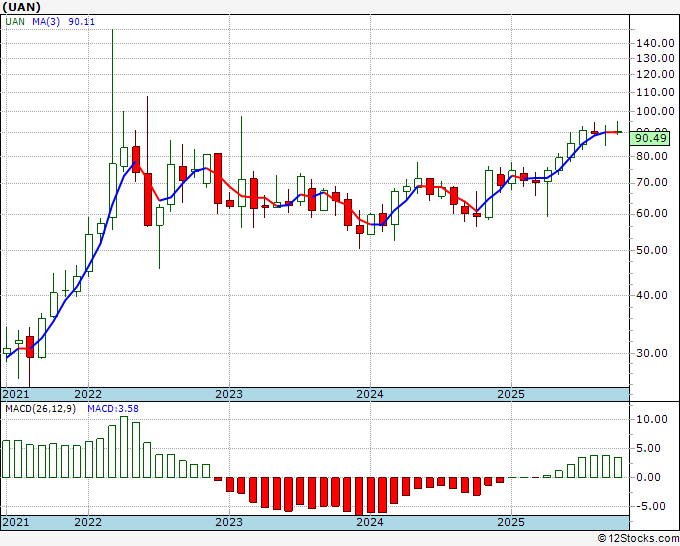Click the 10.00 MACD axis label
Viewport: 680px width, 546px height.
652,420
